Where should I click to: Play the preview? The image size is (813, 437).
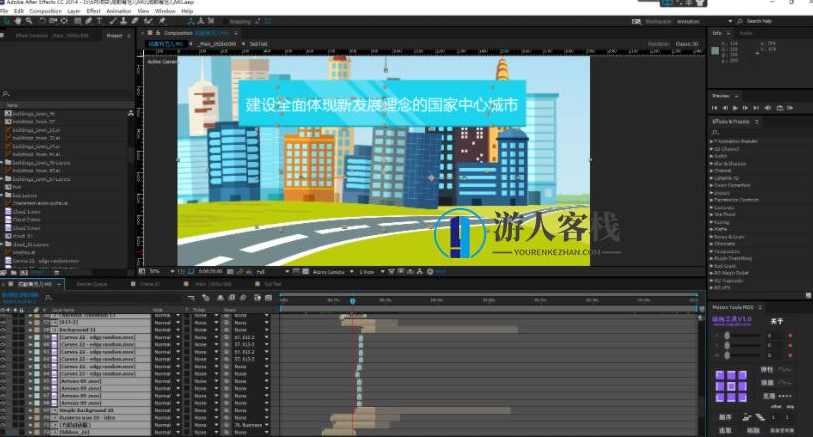[735, 108]
